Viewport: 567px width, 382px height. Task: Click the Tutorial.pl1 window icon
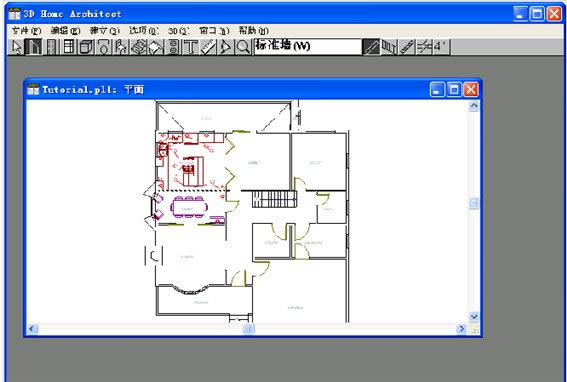pos(33,89)
